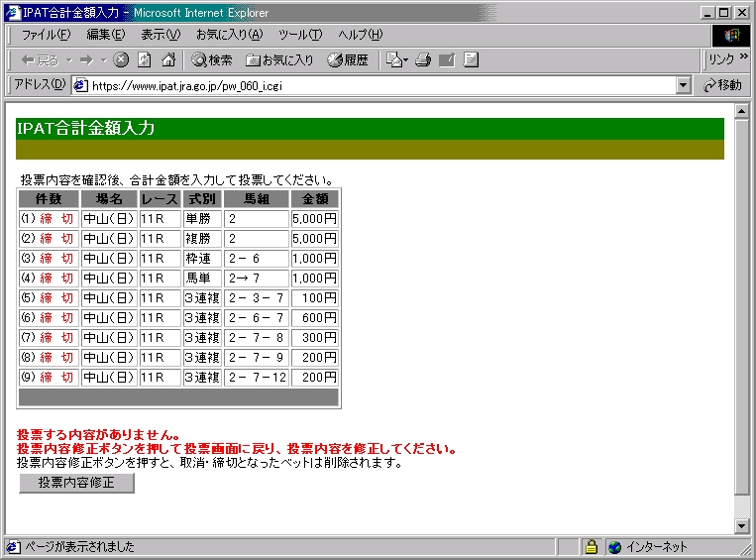Select the 複勝 bet type cell
This screenshot has width=756, height=560.
(x=202, y=239)
